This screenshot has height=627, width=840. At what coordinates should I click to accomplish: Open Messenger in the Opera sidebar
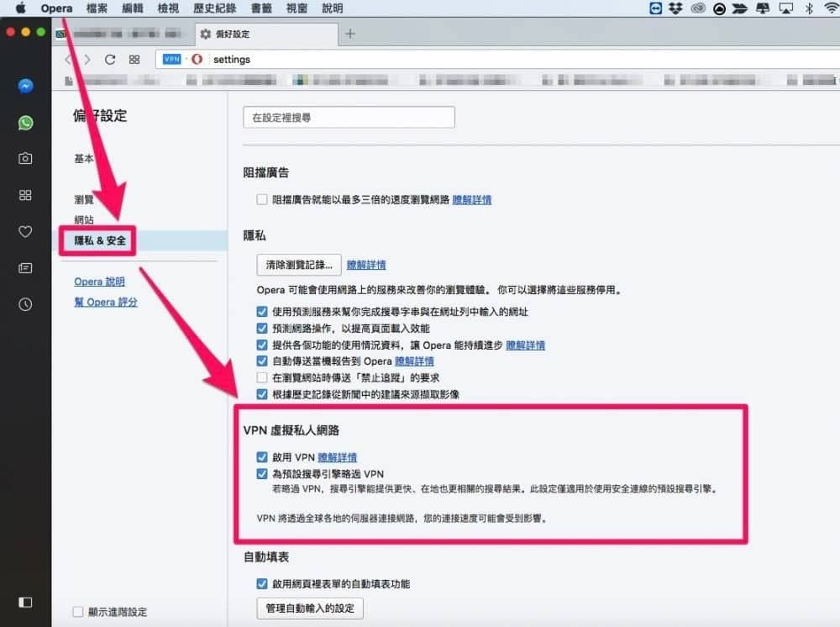pyautogui.click(x=25, y=86)
